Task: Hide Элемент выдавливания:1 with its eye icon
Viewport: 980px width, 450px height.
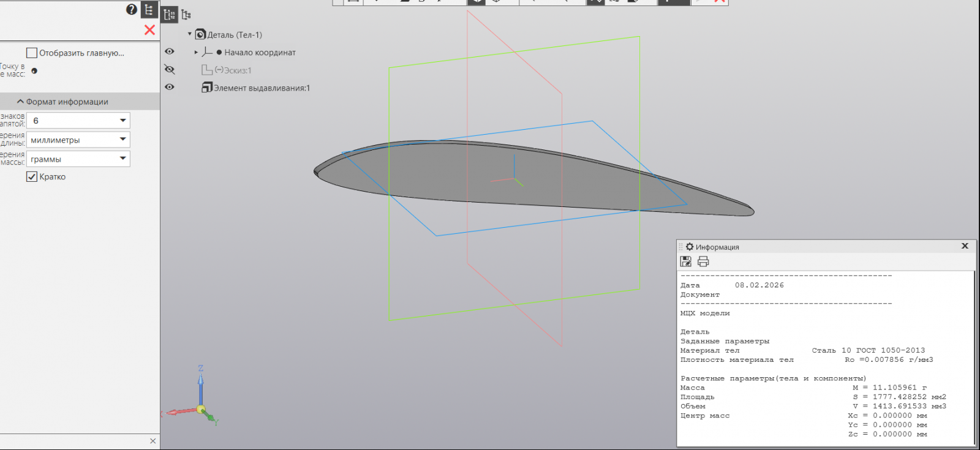Action: pos(170,87)
